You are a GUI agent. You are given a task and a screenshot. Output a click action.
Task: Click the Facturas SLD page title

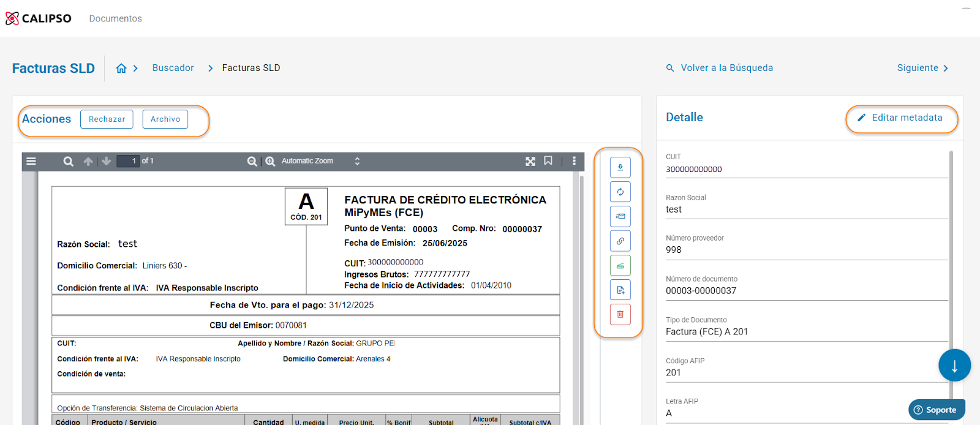coord(53,68)
